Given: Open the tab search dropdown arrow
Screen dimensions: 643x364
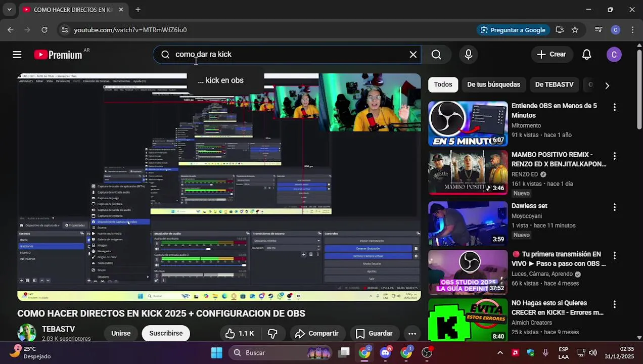Looking at the screenshot, I should [9, 10].
